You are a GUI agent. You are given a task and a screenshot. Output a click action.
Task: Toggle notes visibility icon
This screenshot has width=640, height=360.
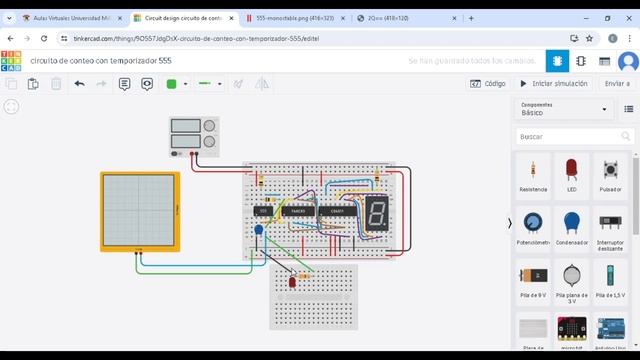pos(147,84)
